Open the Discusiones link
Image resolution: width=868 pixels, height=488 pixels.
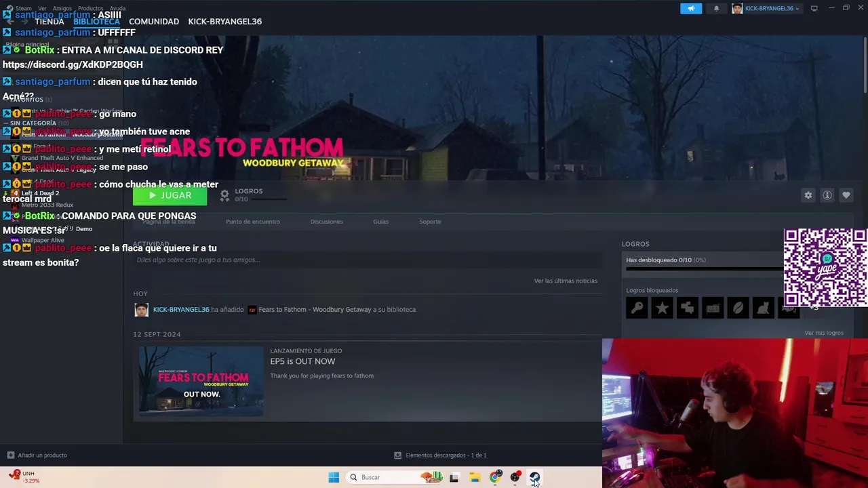[326, 222]
